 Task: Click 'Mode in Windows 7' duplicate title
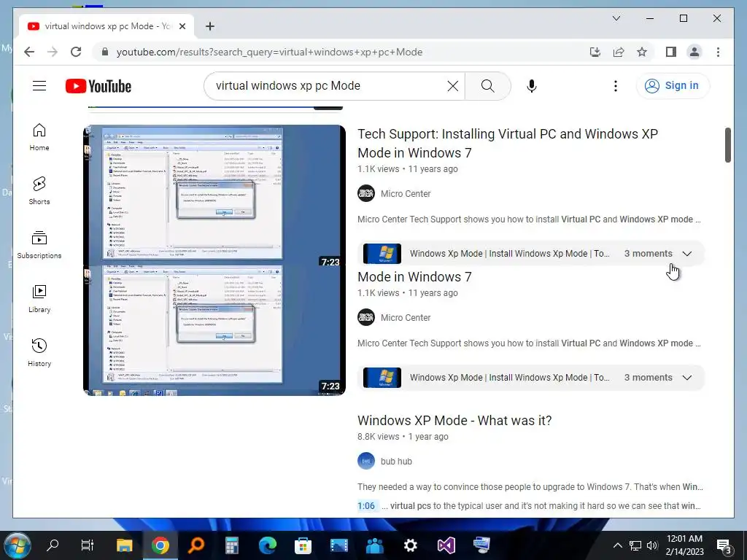point(414,276)
